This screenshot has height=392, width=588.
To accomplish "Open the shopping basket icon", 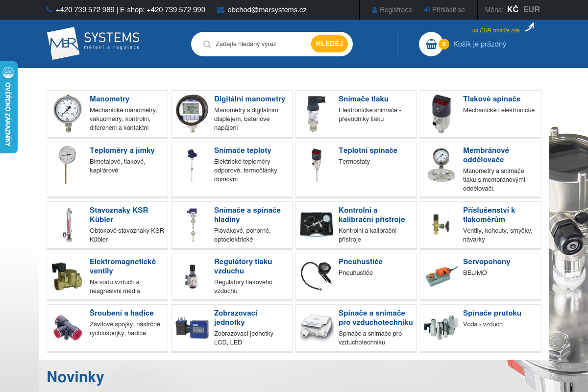I will (x=431, y=44).
